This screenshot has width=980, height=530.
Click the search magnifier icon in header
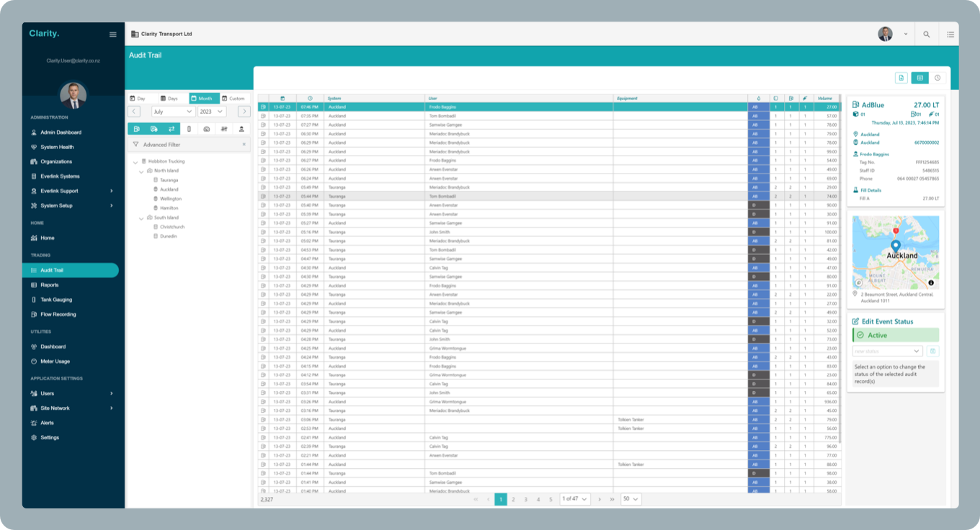(x=926, y=34)
